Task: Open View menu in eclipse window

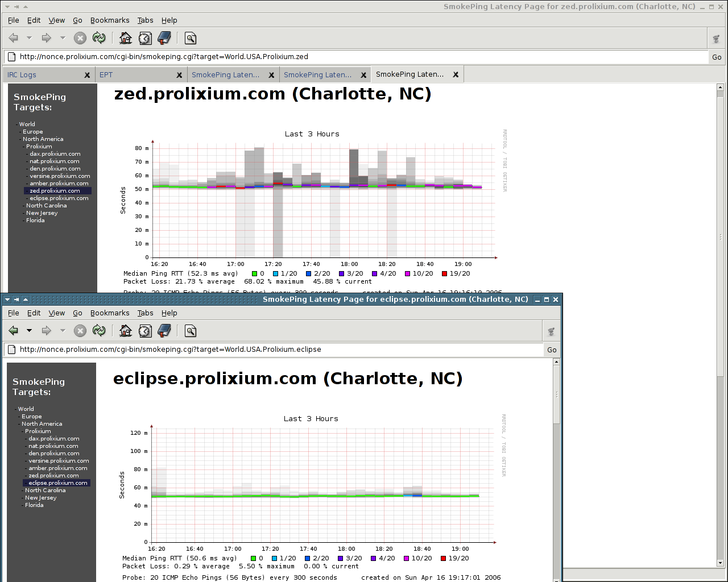Action: [56, 313]
